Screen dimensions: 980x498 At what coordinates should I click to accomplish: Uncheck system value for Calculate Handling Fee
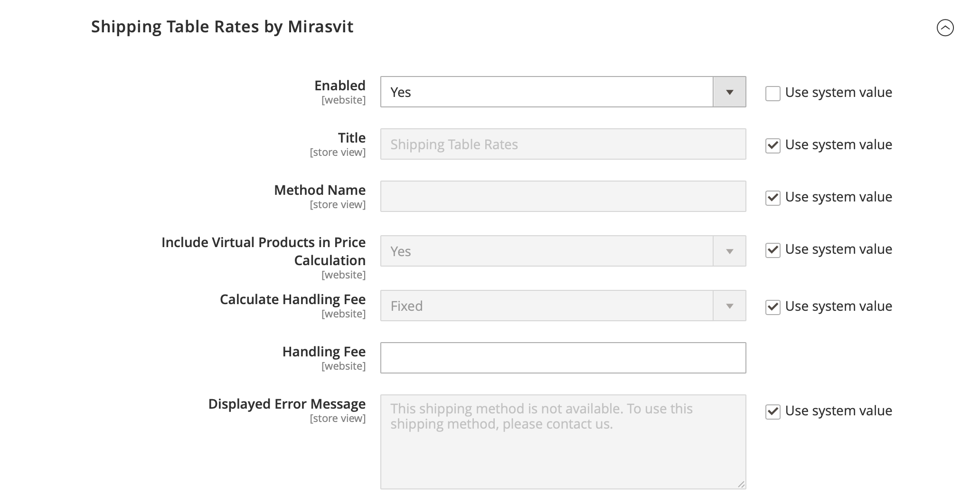[773, 307]
